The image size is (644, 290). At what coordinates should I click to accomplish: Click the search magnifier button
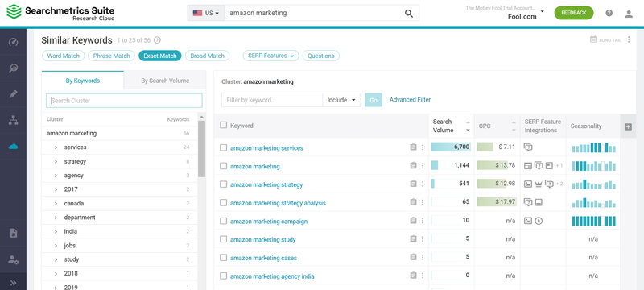[409, 13]
